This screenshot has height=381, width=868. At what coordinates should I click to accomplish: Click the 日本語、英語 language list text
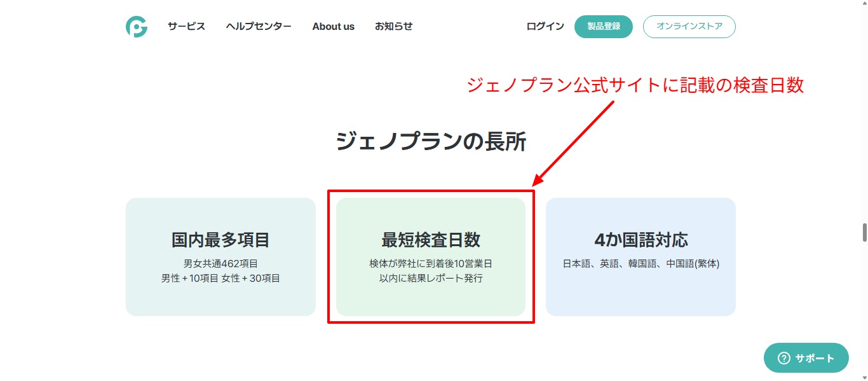(640, 263)
